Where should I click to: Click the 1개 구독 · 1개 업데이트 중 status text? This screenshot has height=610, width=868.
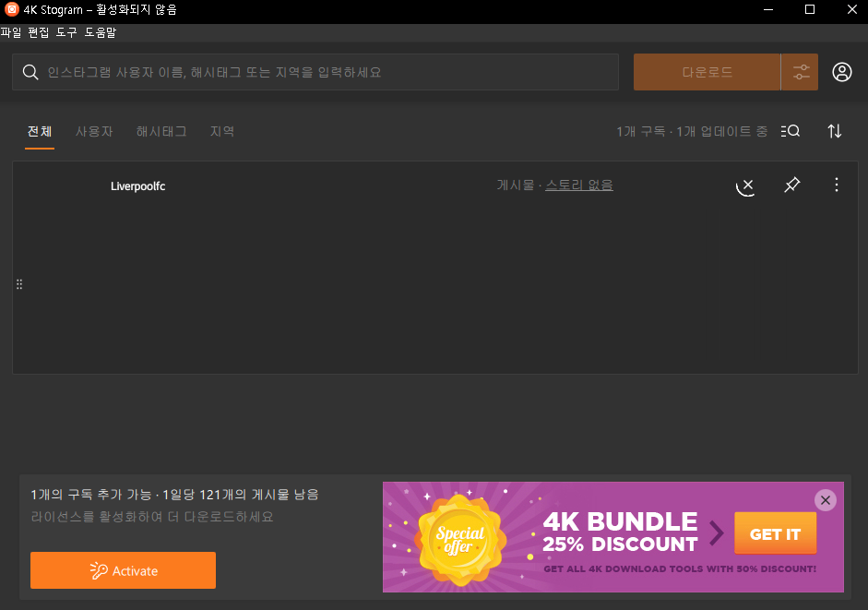click(x=692, y=131)
